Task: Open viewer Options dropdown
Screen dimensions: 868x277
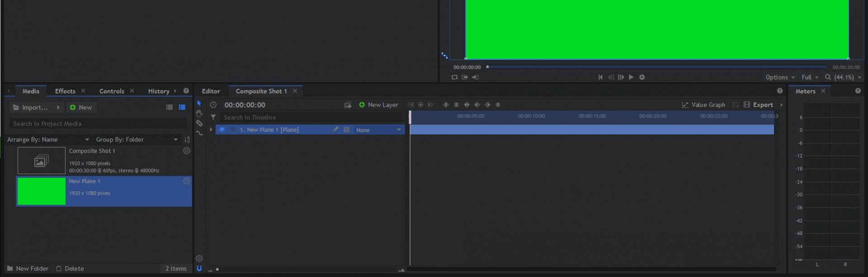Action: (780, 77)
